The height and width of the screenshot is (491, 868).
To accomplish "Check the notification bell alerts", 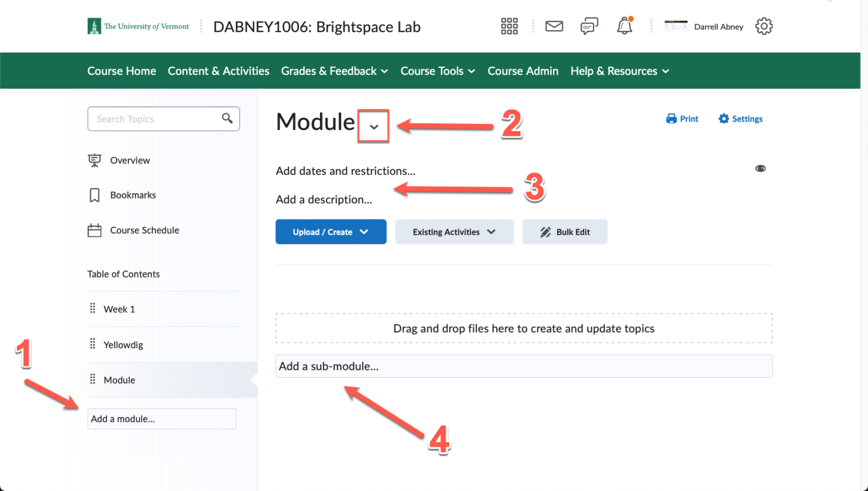I will coord(624,26).
